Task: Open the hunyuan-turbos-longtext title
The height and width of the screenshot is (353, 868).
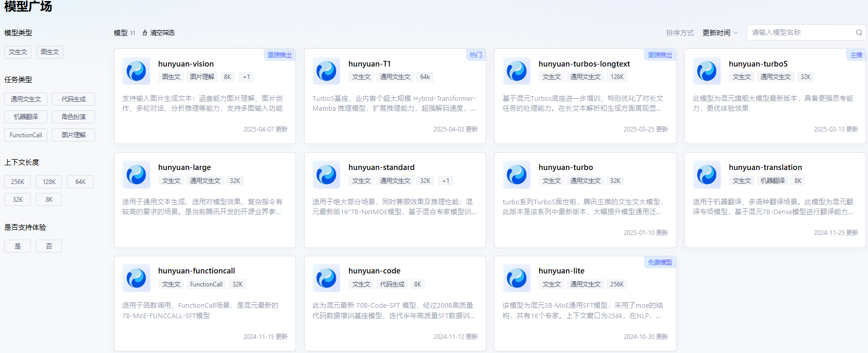Action: pyautogui.click(x=584, y=64)
